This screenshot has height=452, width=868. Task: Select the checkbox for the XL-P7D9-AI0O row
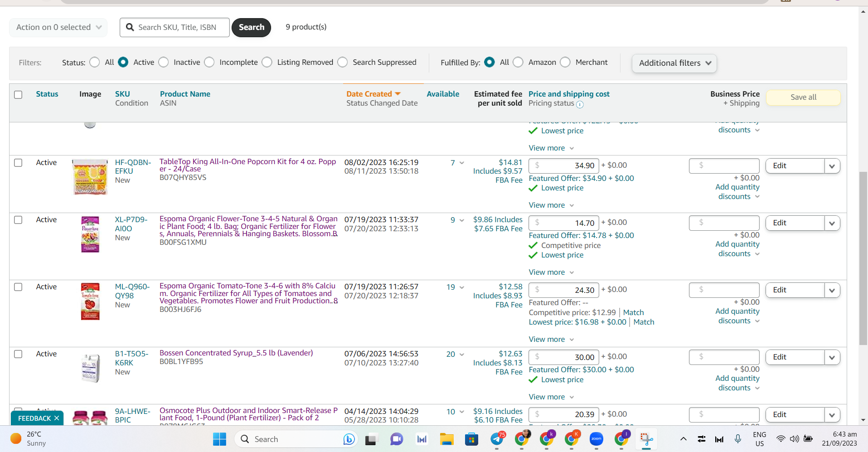[18, 219]
